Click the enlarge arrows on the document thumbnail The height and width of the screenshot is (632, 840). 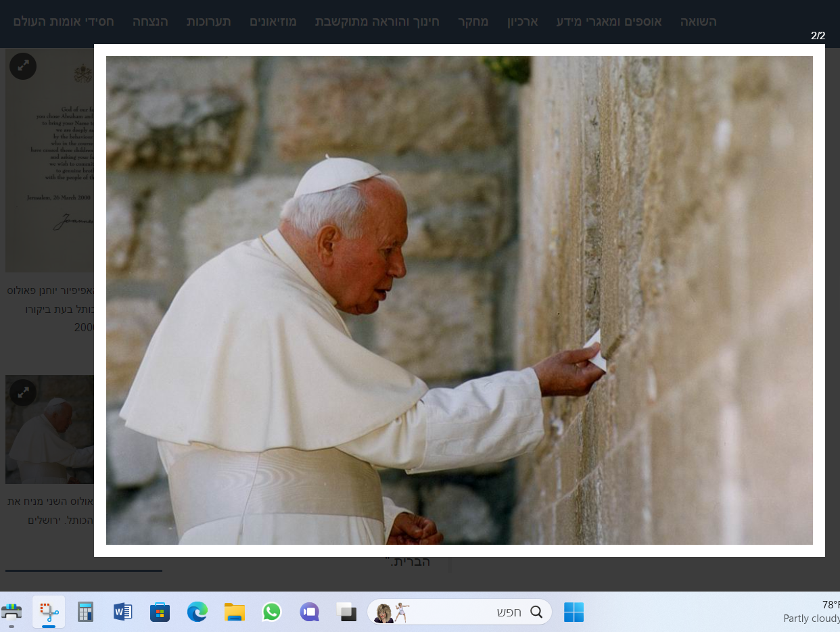coord(22,66)
